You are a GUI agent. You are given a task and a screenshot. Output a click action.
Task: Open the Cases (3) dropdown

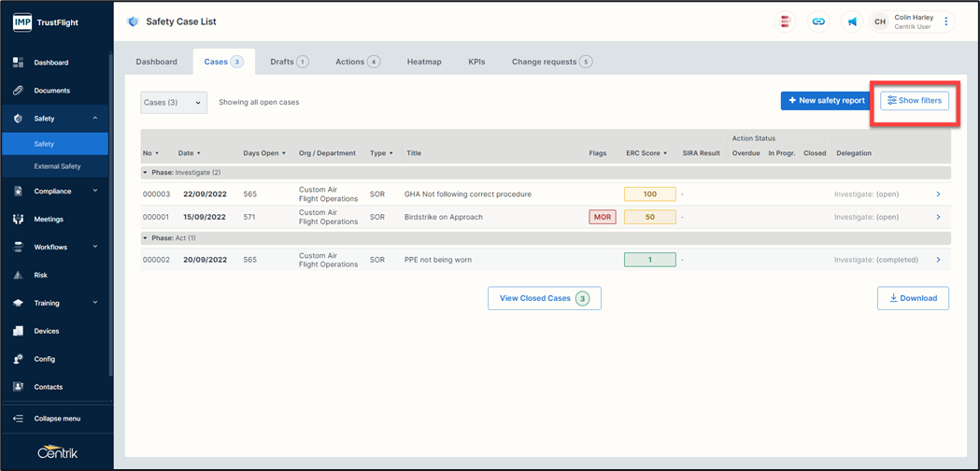coord(173,103)
